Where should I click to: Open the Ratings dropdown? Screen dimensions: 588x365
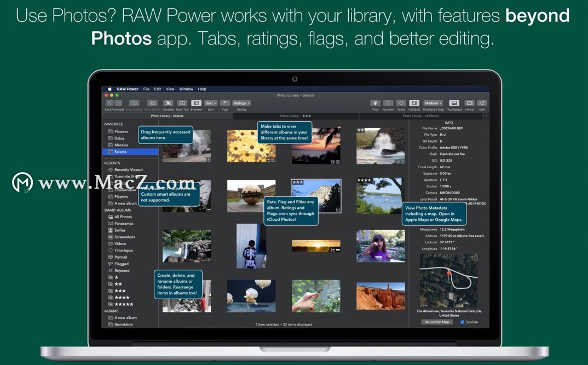241,103
